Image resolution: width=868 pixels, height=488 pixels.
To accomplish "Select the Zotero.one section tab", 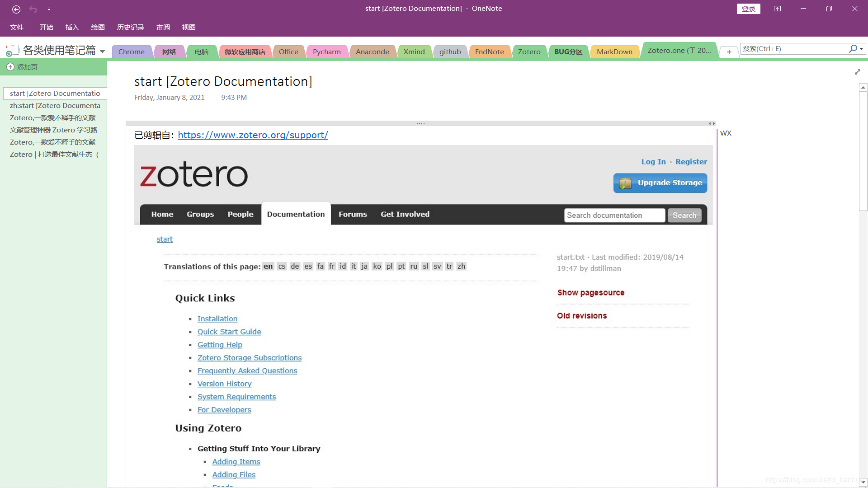I will click(679, 50).
